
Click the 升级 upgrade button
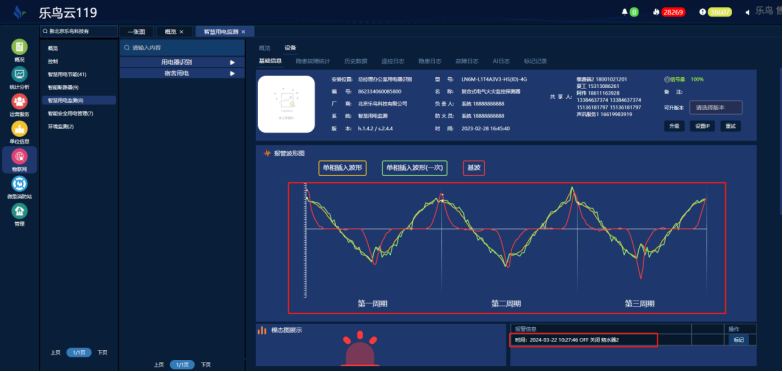point(674,126)
